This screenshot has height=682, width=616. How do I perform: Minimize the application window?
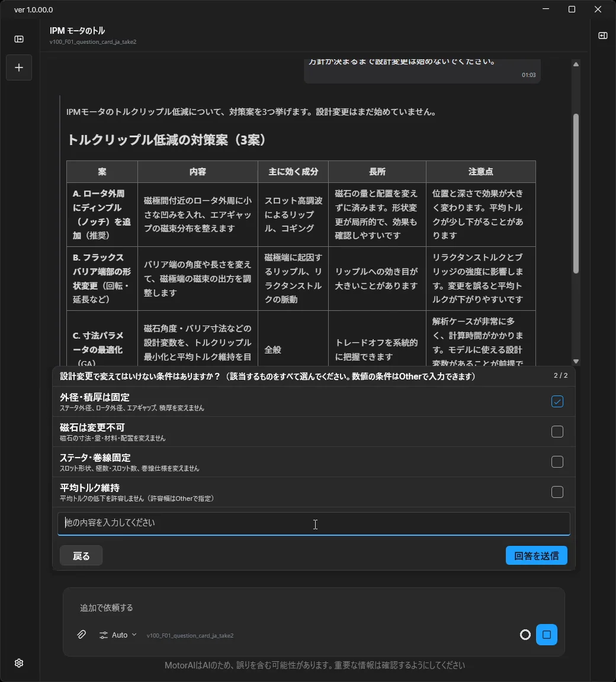pos(546,9)
